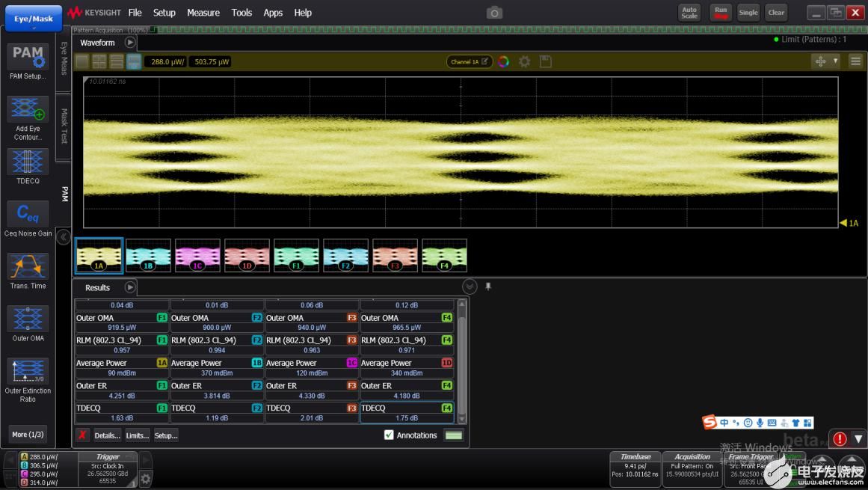Screen dimensions: 868x490
Task: Take a screenshot with the camera icon
Action: (x=494, y=13)
